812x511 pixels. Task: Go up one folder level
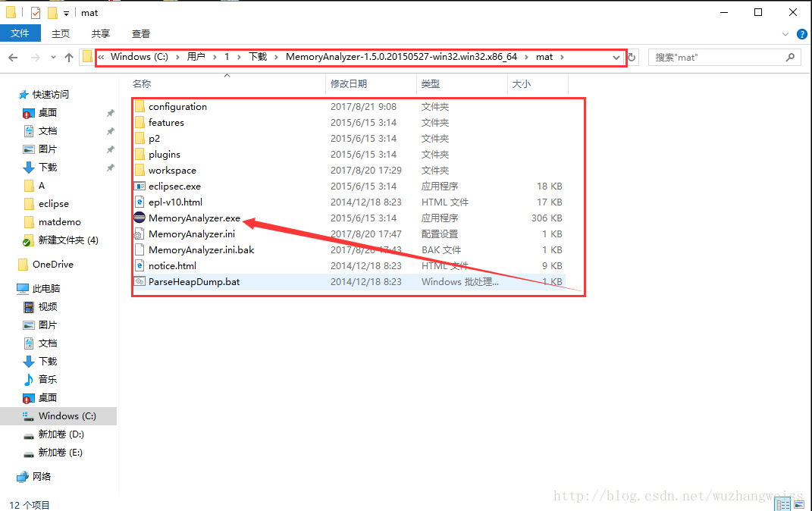(69, 58)
